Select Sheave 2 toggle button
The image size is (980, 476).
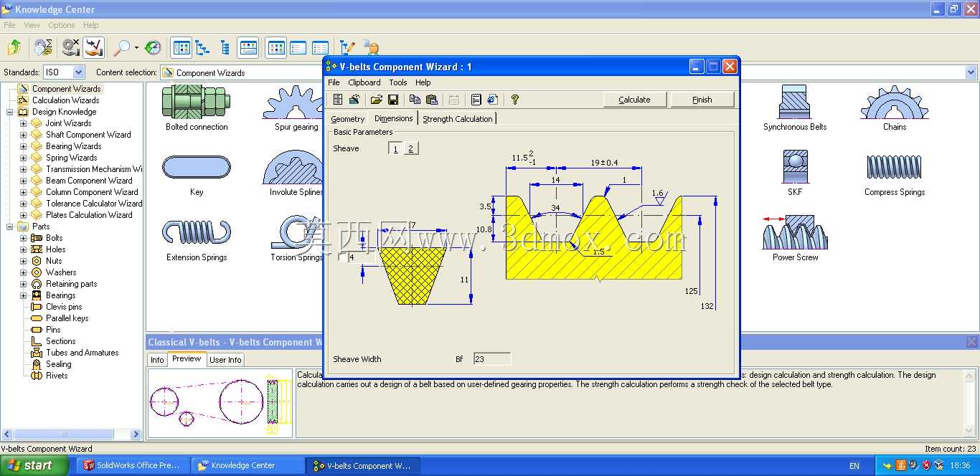click(410, 148)
